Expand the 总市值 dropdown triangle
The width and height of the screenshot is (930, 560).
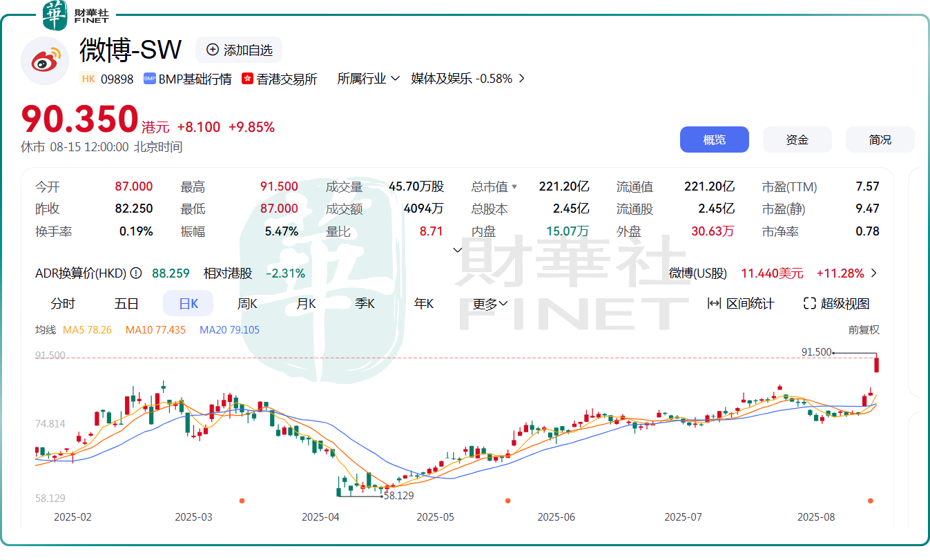click(514, 187)
